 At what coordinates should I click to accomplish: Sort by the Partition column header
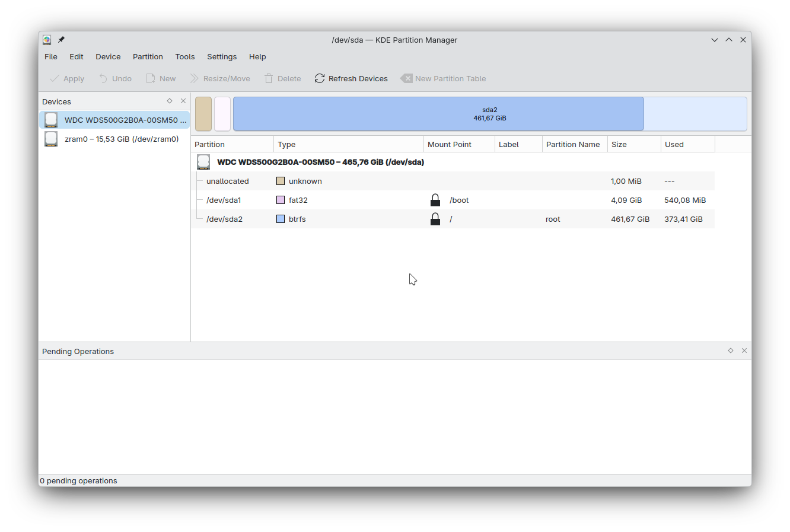232,144
